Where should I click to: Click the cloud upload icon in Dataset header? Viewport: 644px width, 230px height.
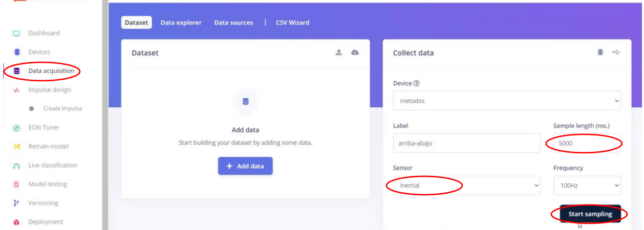355,53
